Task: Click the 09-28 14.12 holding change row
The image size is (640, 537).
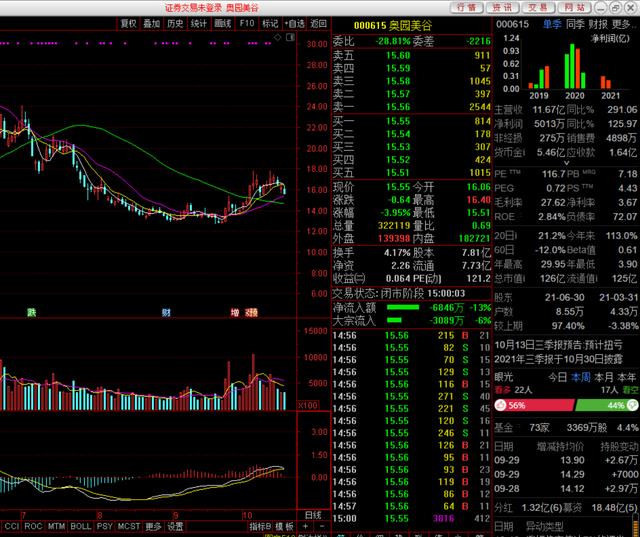Action: click(566, 488)
